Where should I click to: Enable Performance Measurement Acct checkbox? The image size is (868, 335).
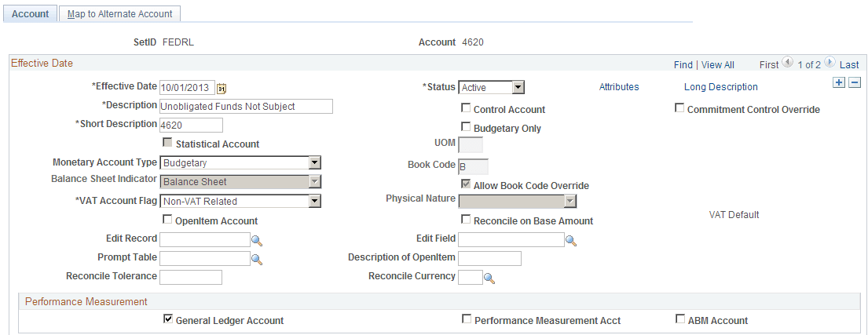[467, 319]
